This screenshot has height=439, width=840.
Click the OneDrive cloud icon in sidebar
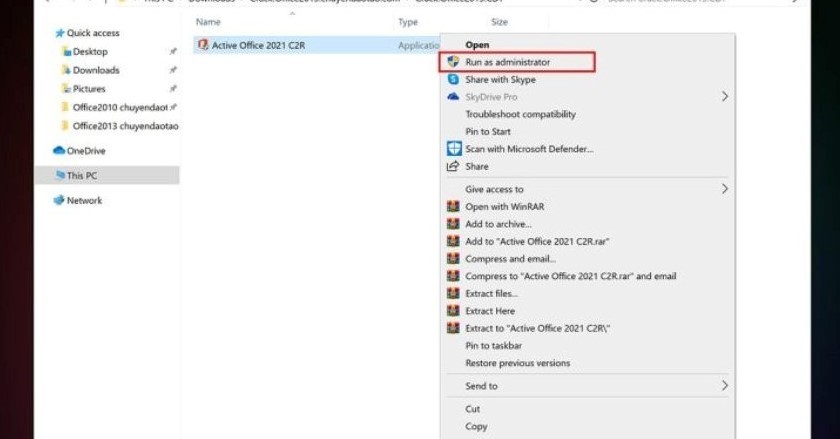point(58,151)
